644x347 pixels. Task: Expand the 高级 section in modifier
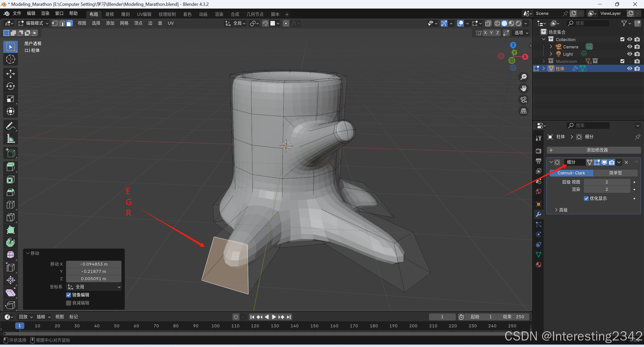coord(561,210)
